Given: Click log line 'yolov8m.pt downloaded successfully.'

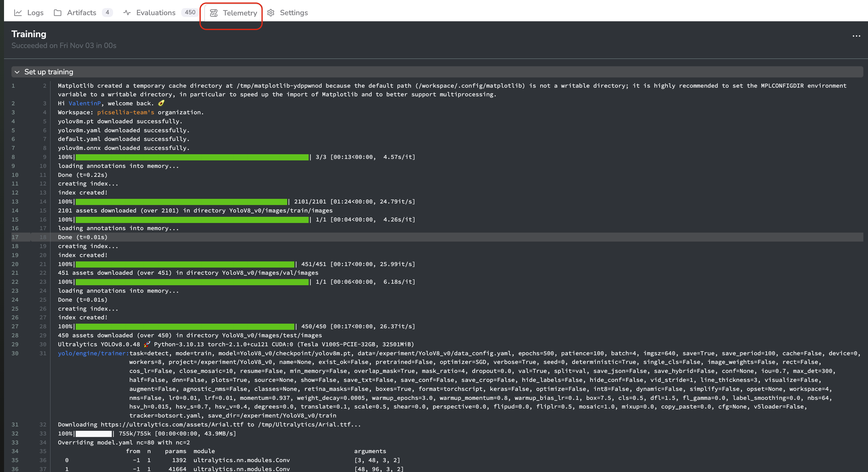Looking at the screenshot, I should (120, 121).
